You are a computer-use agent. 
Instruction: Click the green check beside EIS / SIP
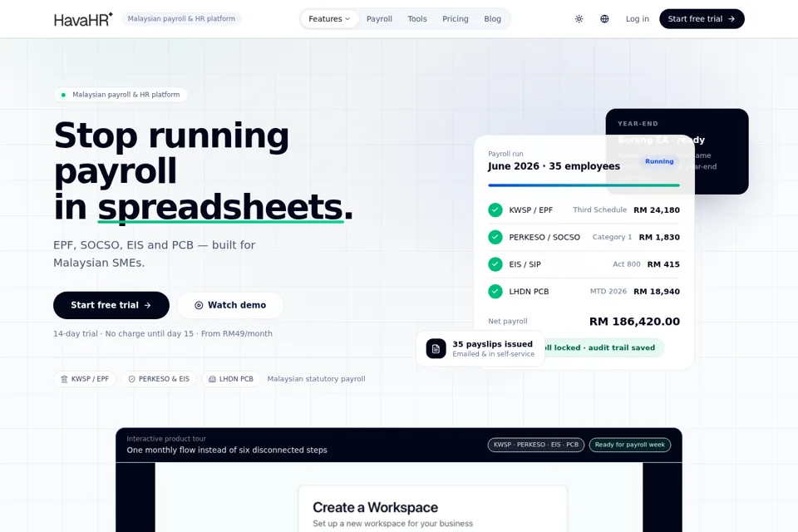point(495,264)
